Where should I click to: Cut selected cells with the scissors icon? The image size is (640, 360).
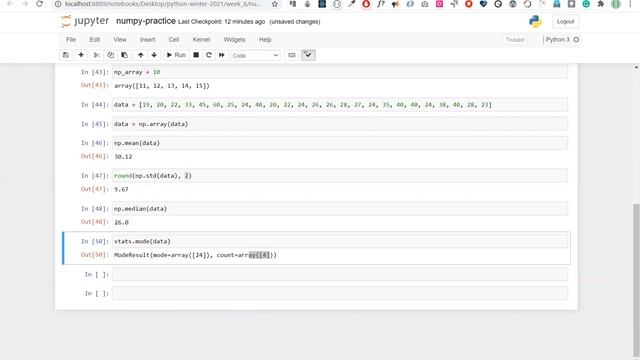[x=97, y=55]
